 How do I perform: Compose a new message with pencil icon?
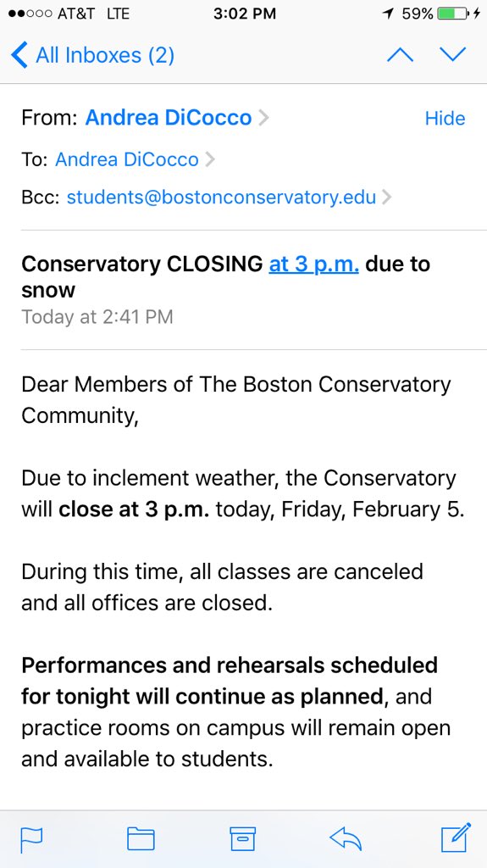click(x=456, y=837)
